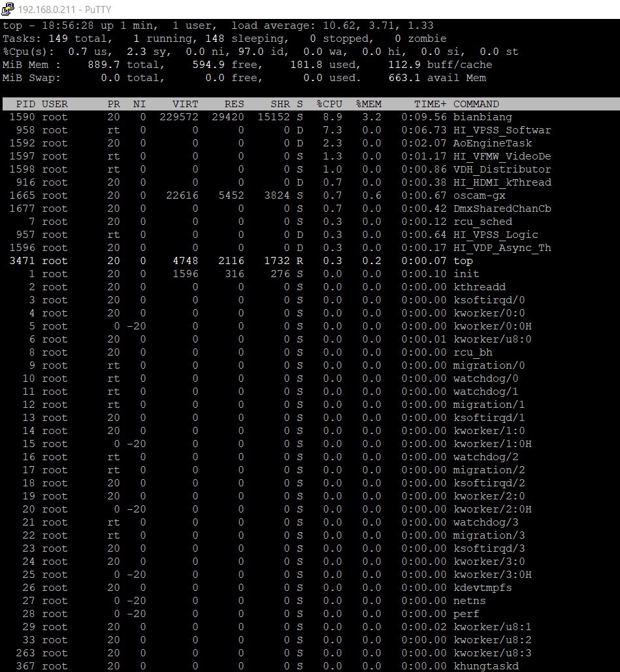Click the VIRT column header
This screenshot has height=672, width=620.
point(186,104)
